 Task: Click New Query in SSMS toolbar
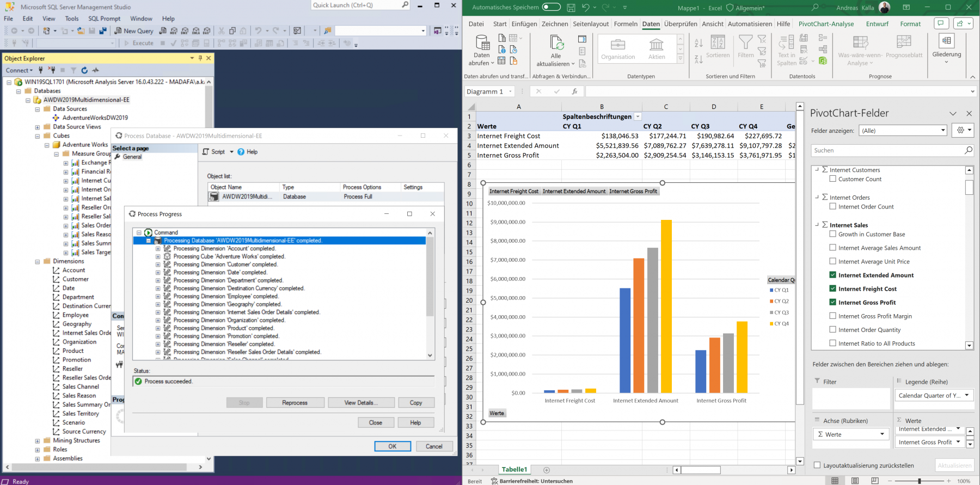tap(134, 31)
